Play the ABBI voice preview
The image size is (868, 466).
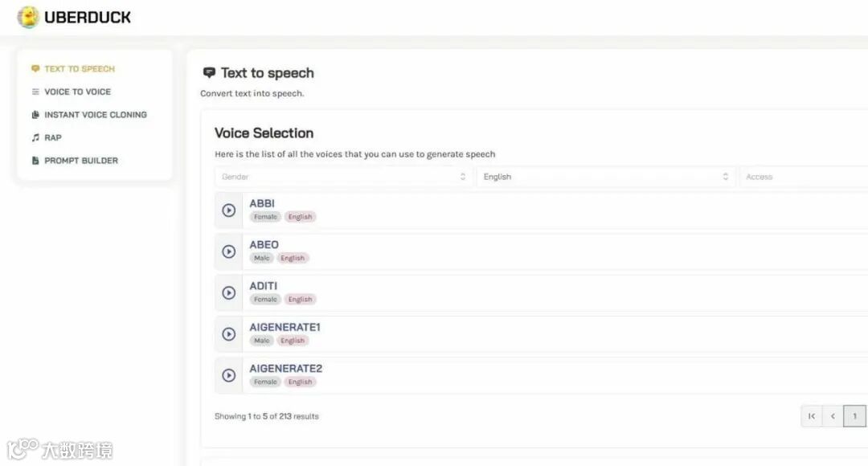229,211
